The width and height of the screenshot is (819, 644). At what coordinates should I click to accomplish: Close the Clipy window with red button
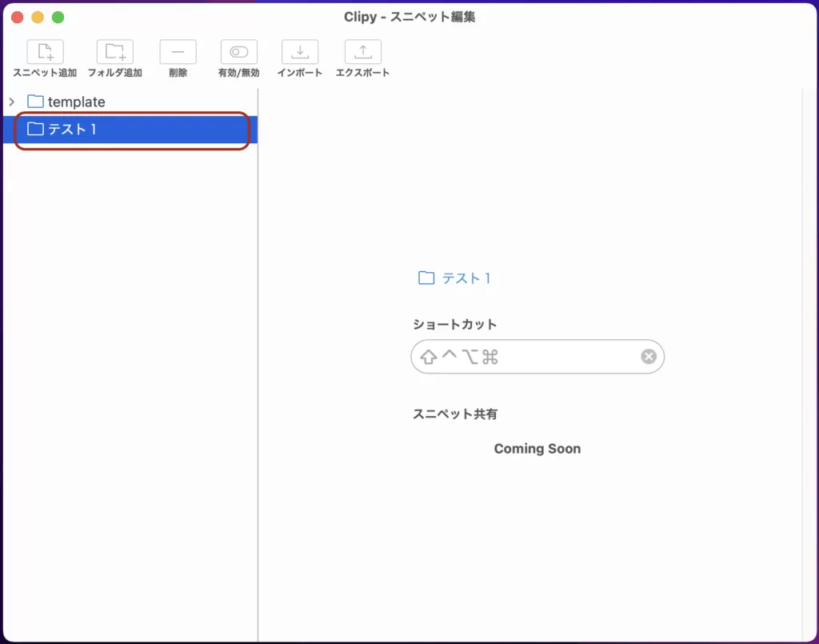click(18, 18)
